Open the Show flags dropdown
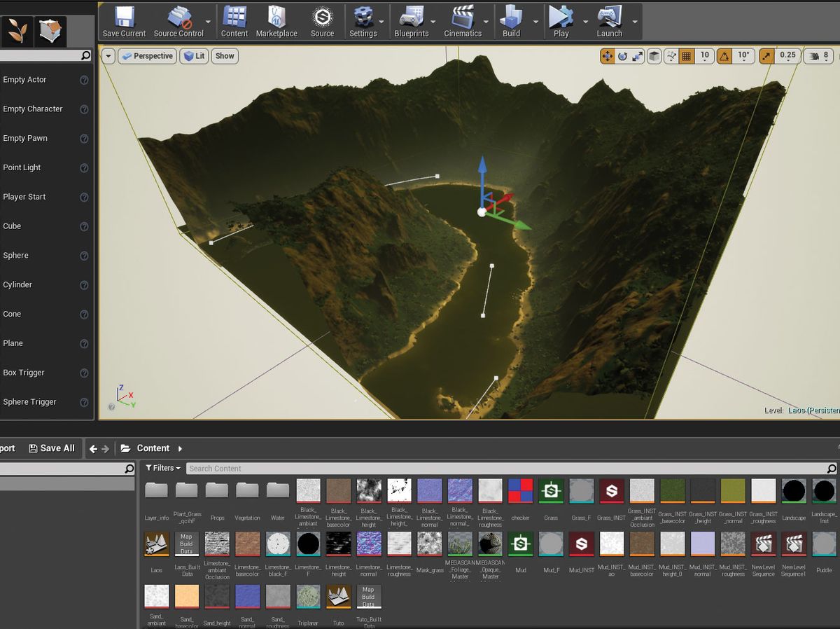The width and height of the screenshot is (840, 629). coord(224,55)
